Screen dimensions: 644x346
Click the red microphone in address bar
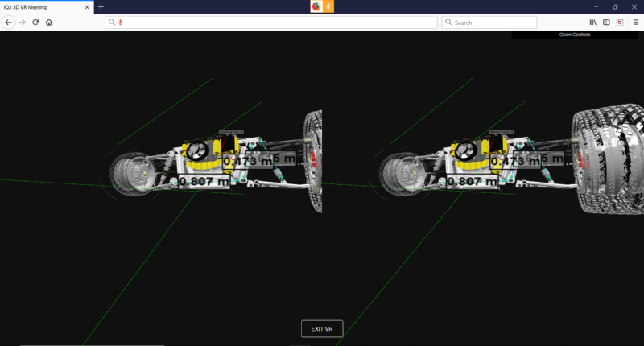click(x=121, y=23)
